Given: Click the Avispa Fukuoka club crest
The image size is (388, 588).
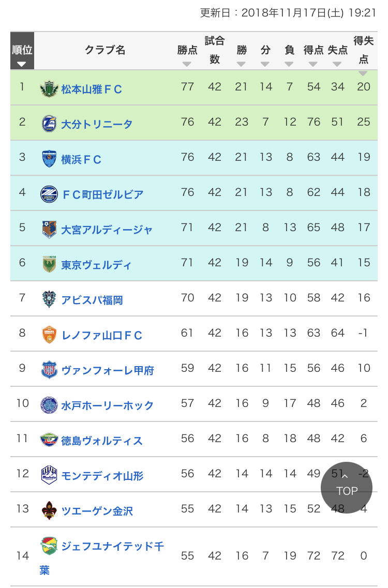Looking at the screenshot, I should coord(49,300).
